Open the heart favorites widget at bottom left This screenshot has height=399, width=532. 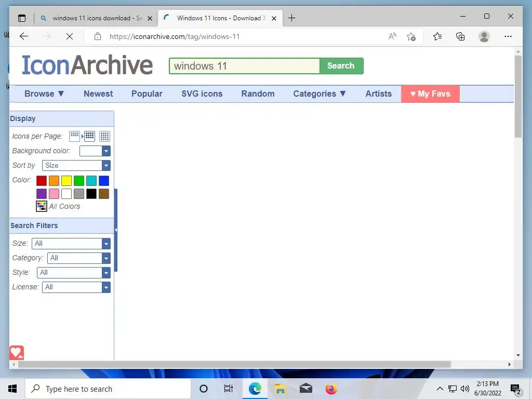point(17,353)
